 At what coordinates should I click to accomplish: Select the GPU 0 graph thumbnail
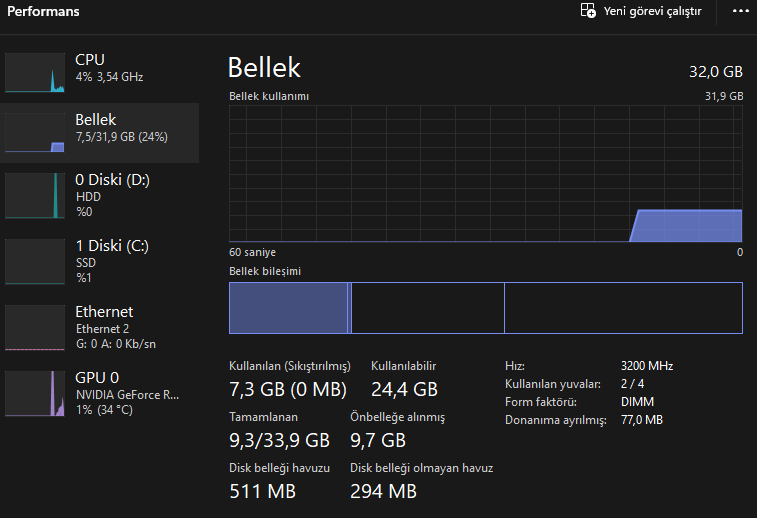click(x=34, y=393)
